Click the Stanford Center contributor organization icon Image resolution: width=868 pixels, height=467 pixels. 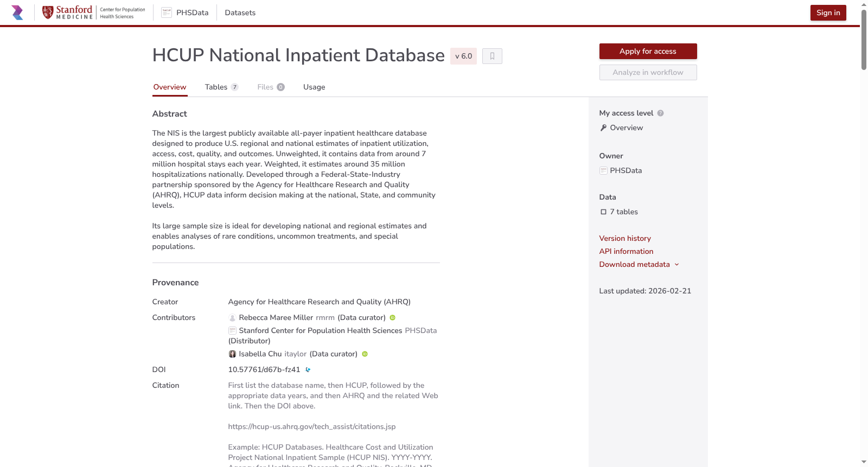point(232,331)
